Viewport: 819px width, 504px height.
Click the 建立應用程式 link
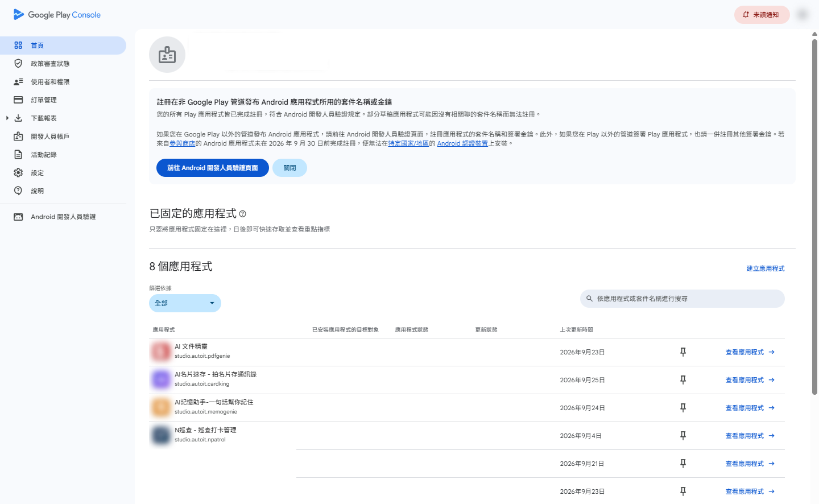click(766, 268)
